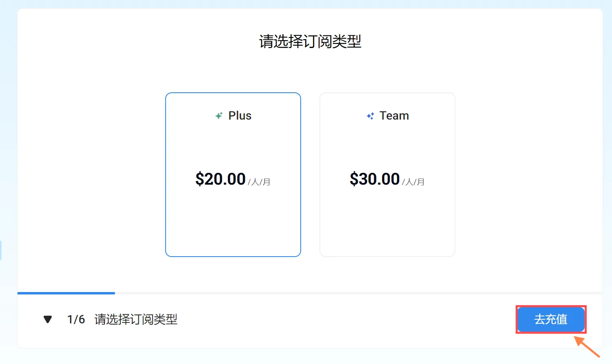Click the blue filled part of progress bar
The width and height of the screenshot is (612, 364).
[x=66, y=293]
